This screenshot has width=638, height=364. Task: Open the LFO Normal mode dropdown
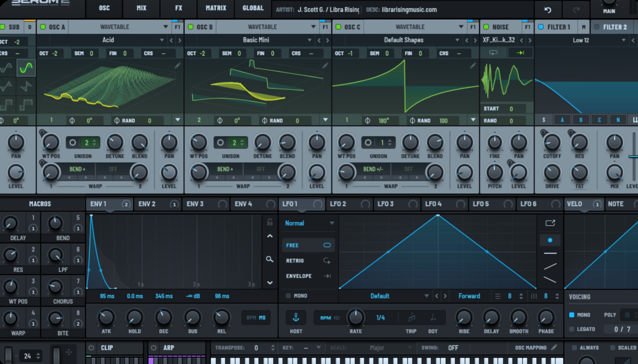tap(309, 223)
